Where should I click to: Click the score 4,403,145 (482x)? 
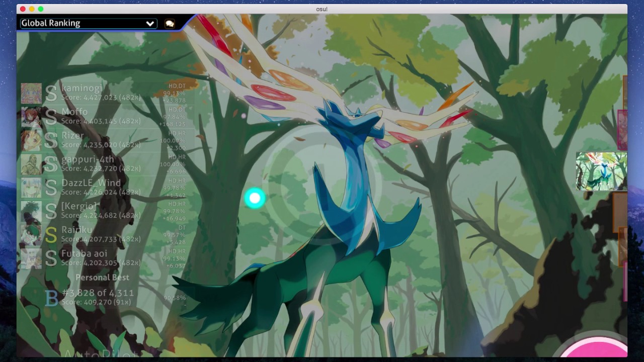[x=101, y=121]
